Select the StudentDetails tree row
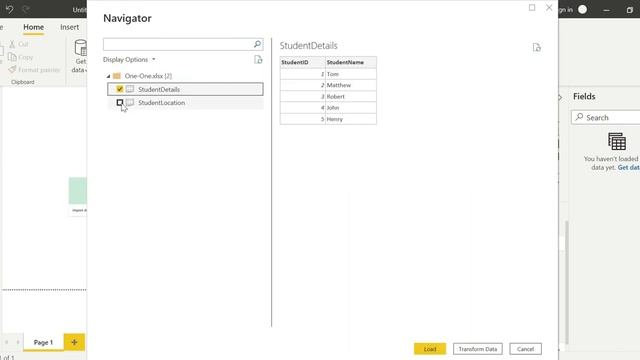 185,89
